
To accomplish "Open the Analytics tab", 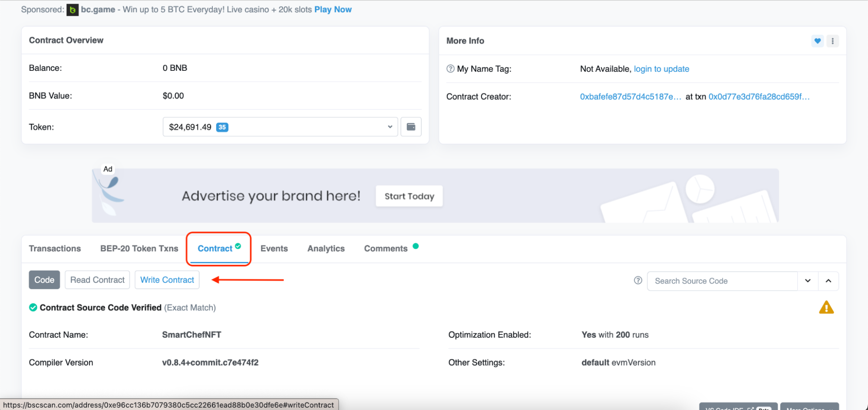I will (x=326, y=248).
